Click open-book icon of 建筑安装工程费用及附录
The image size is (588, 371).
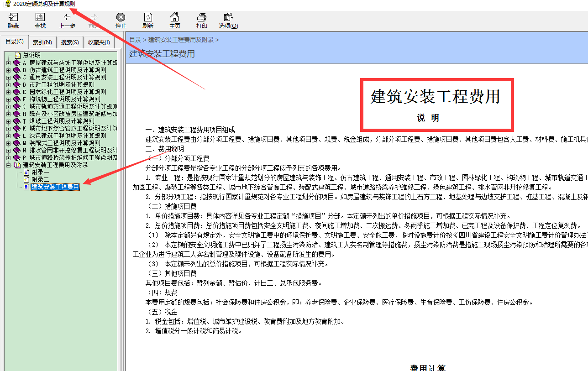(x=17, y=165)
